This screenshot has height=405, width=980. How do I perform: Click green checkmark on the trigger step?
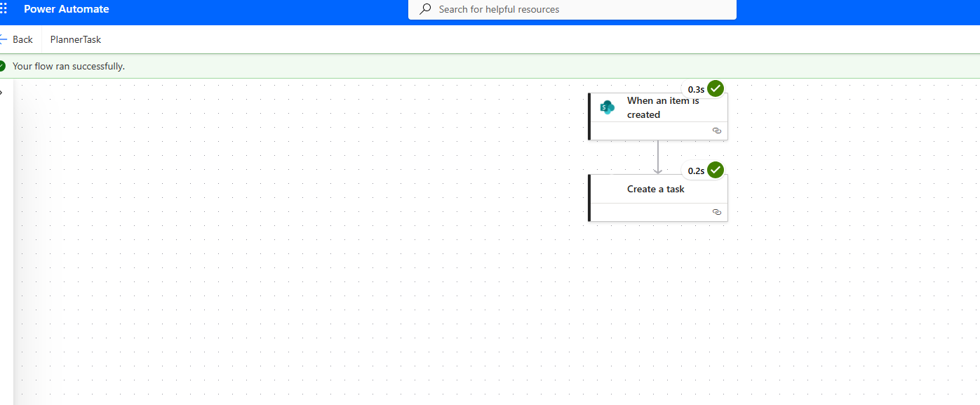[x=715, y=89]
